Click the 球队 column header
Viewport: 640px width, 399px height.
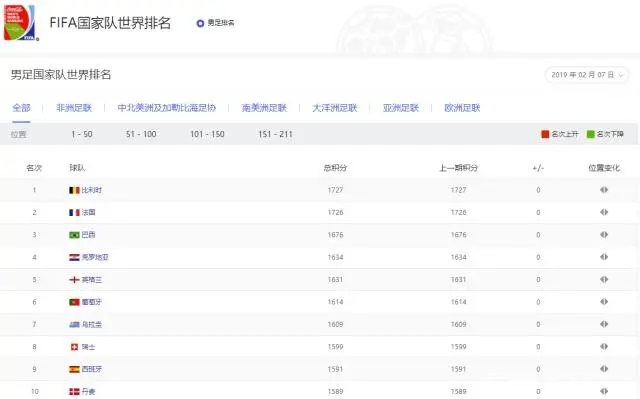click(x=77, y=168)
